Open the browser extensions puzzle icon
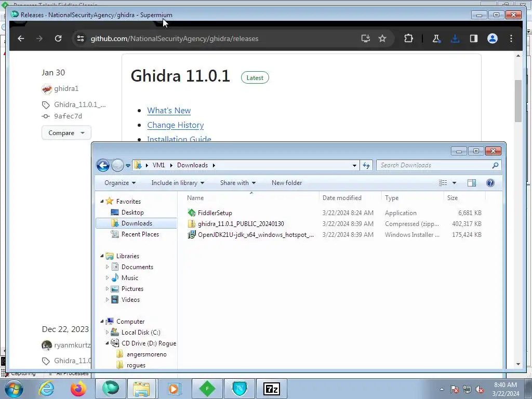This screenshot has width=532, height=399. pos(408,38)
